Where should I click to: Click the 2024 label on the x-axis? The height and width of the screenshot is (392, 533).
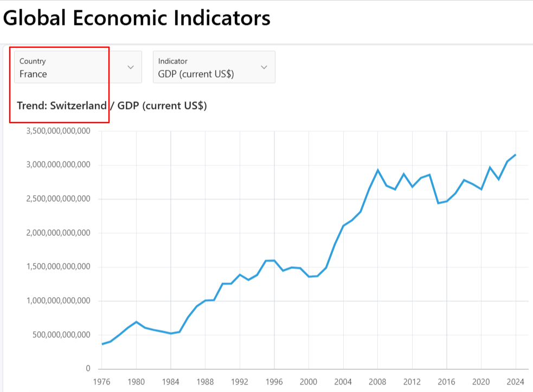pos(516,382)
